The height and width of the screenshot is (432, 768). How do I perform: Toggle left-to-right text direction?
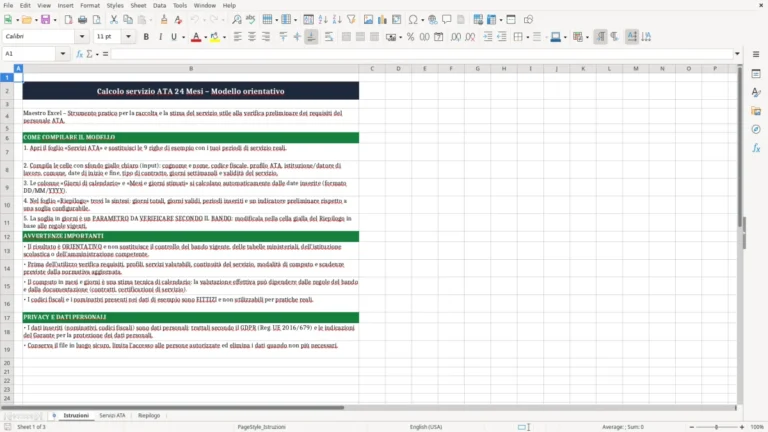pyautogui.click(x=600, y=37)
